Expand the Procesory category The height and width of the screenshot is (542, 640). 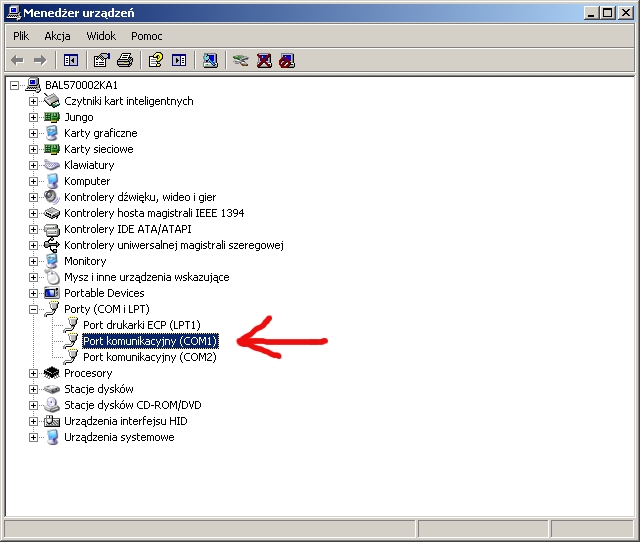coord(34,373)
